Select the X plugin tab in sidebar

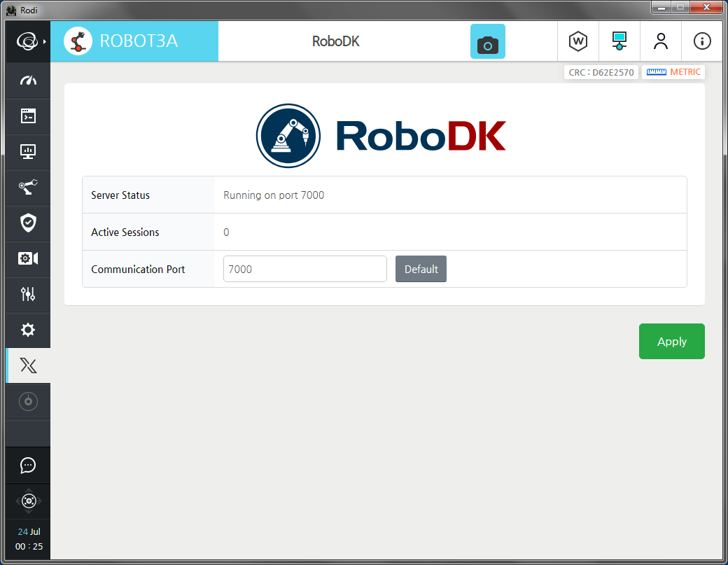(28, 365)
